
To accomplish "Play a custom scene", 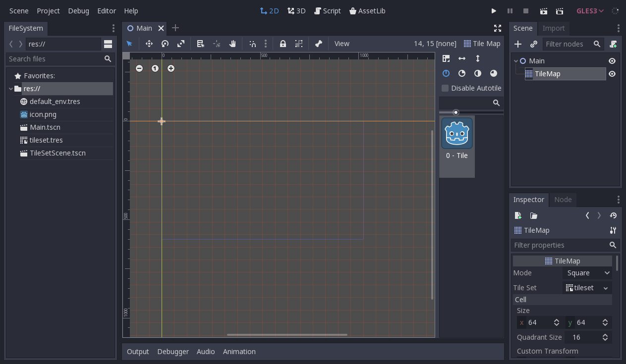I will [560, 11].
